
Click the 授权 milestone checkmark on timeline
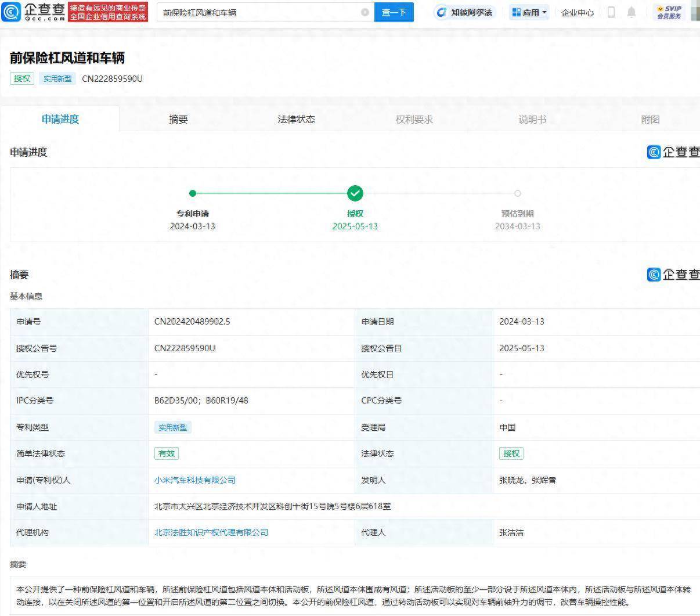click(x=355, y=193)
